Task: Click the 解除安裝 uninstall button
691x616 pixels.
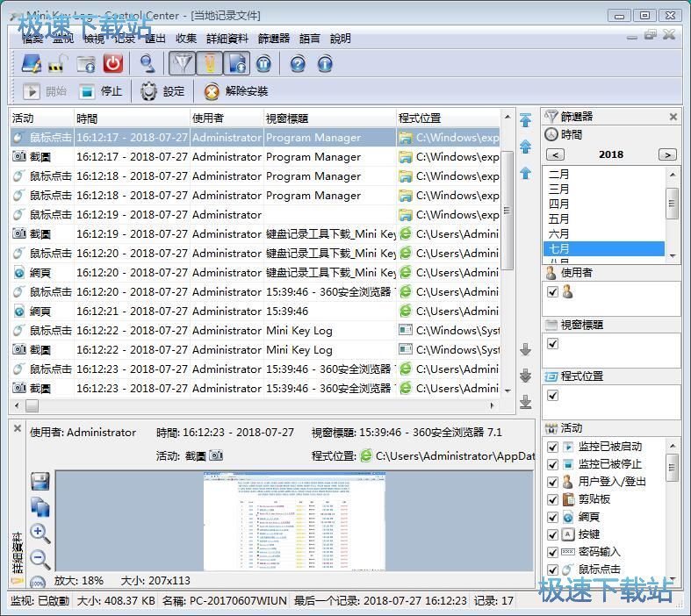Action: point(236,91)
